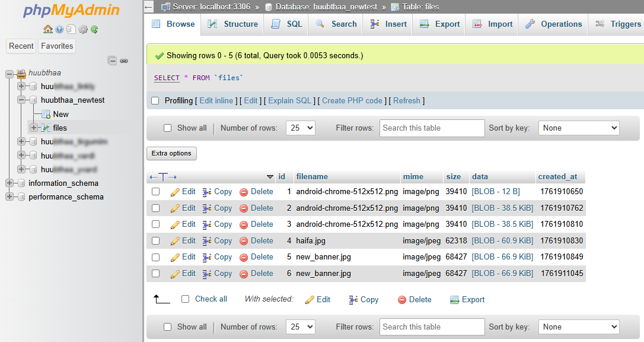Open BLOB - 60.9 KiB data cell
This screenshot has width=644, height=342.
(x=502, y=241)
